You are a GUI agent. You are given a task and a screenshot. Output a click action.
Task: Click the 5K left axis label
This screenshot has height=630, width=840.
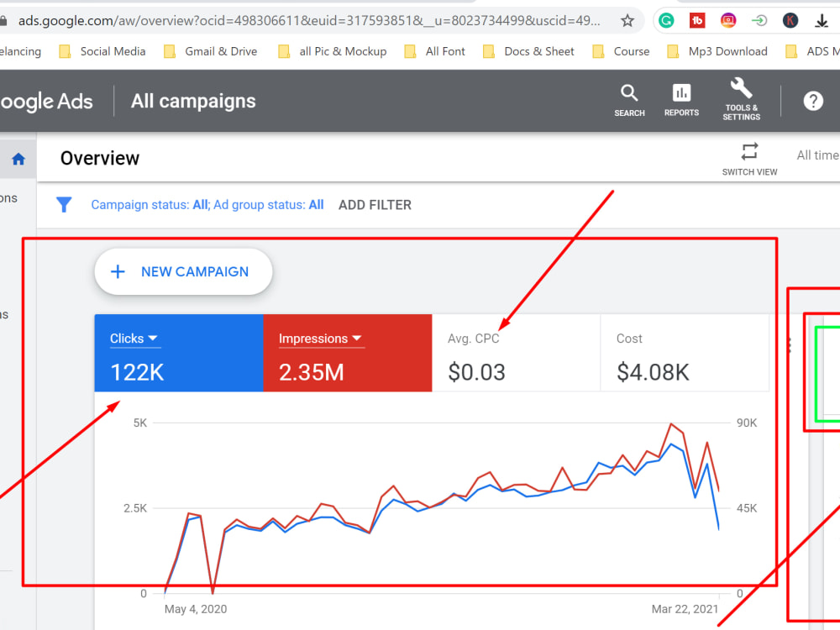[140, 423]
